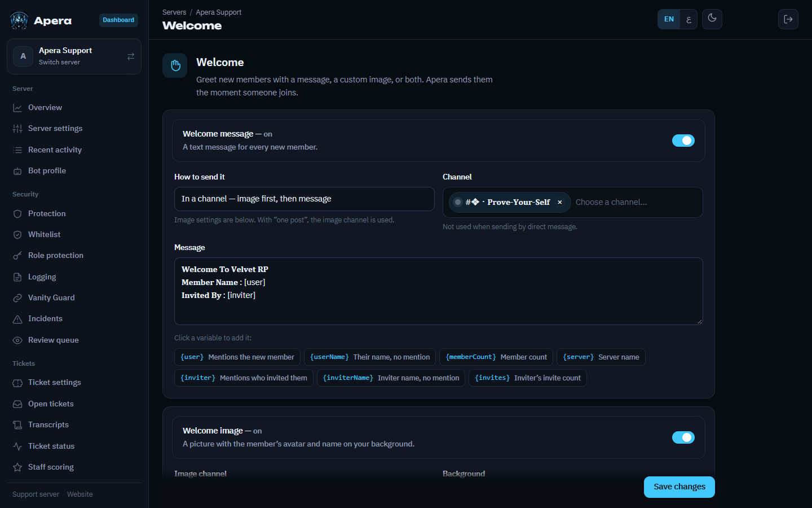Insert the {inviterName} variable chip

[391, 378]
